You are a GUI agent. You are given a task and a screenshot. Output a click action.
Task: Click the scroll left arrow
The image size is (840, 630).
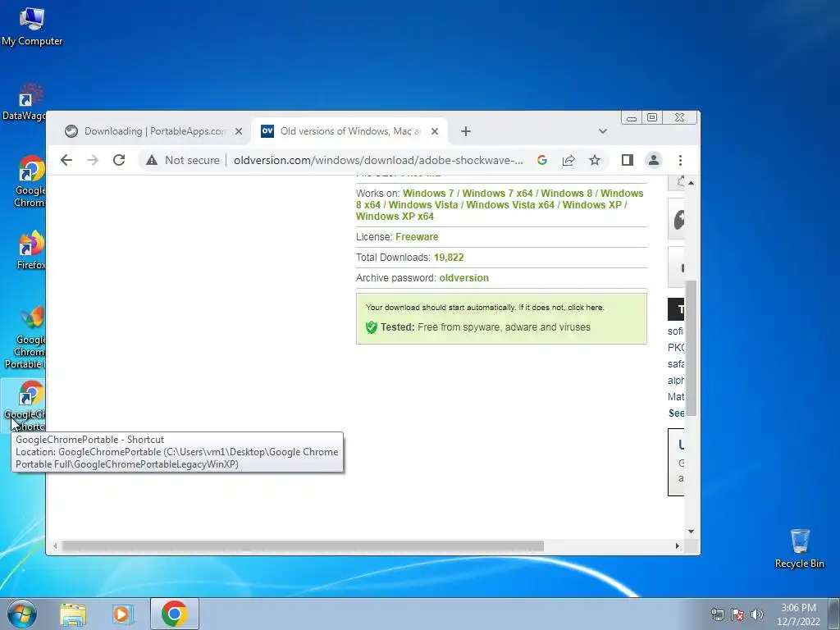[x=55, y=546]
